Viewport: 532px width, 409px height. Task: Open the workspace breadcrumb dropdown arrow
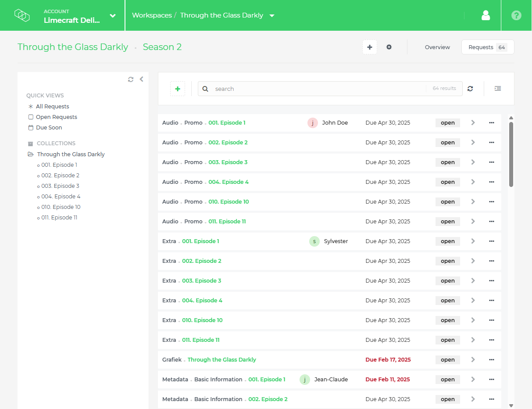[272, 16]
